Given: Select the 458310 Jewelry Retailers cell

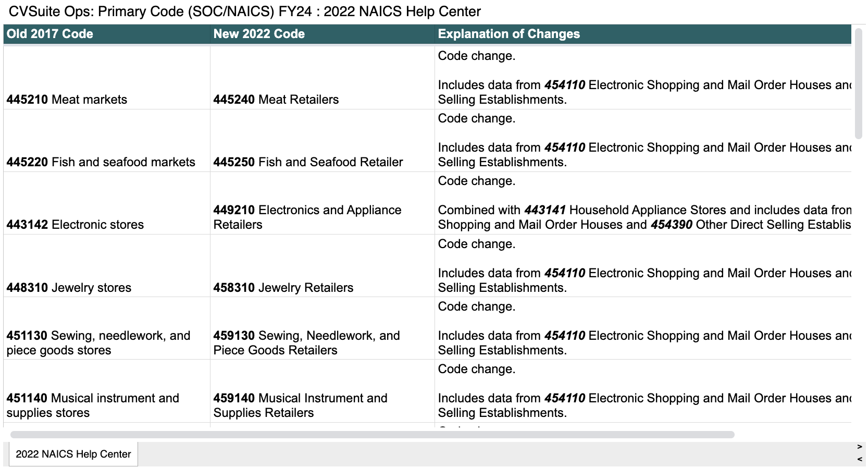Looking at the screenshot, I should (283, 288).
